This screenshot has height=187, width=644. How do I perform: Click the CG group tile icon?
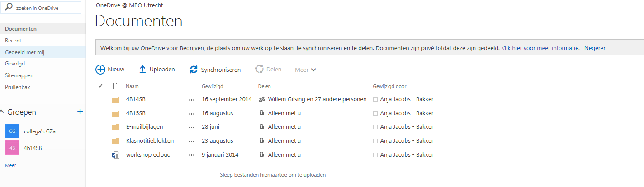click(12, 131)
